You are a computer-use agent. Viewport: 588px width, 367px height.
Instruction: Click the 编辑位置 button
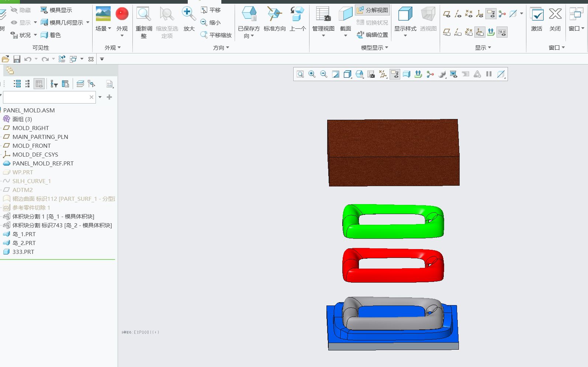pyautogui.click(x=373, y=35)
